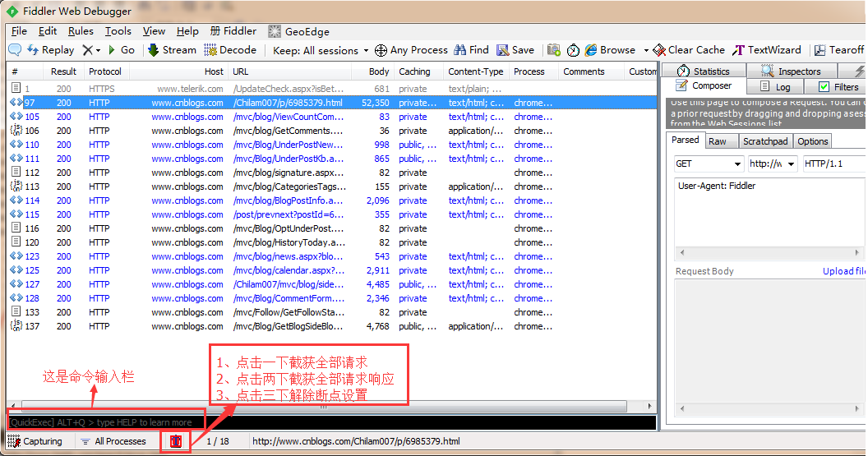Click the document icon of session 112
The image size is (868, 456).
click(x=16, y=172)
